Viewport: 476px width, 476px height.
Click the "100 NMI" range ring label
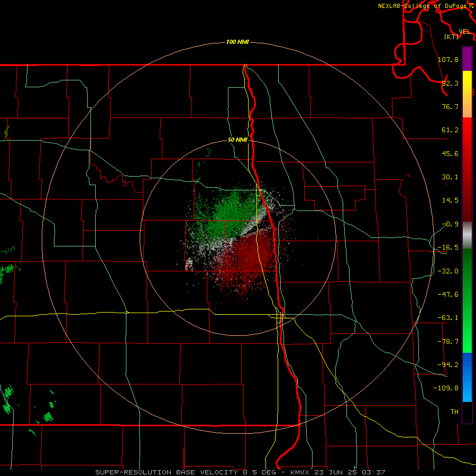(237, 42)
